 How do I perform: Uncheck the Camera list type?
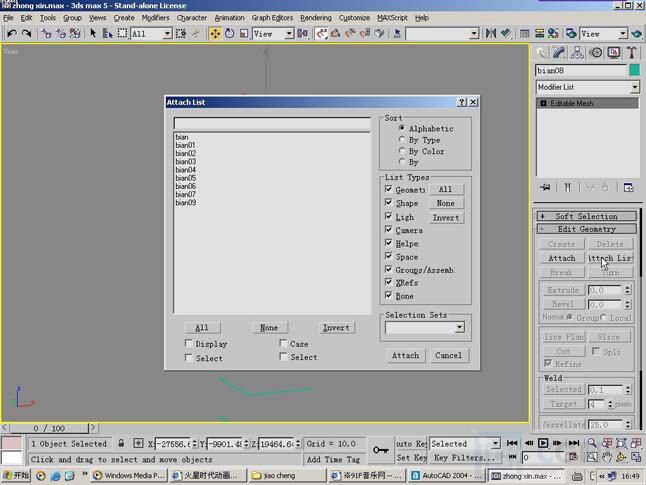(x=389, y=229)
